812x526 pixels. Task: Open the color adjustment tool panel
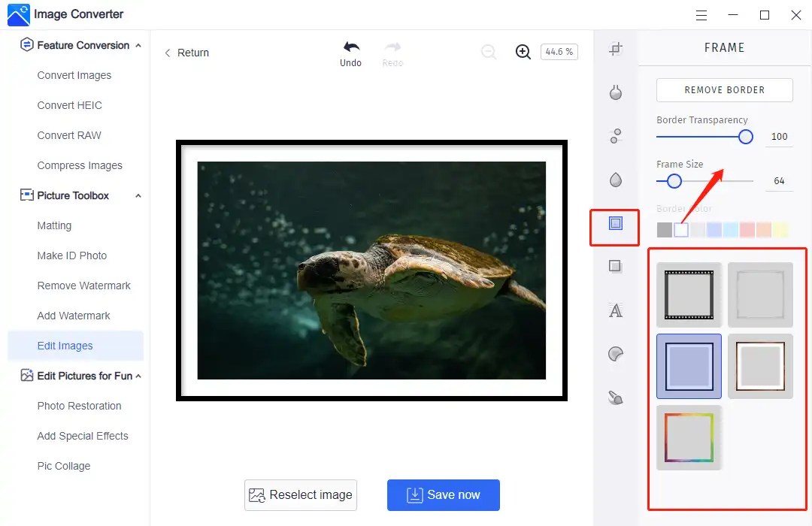click(x=615, y=92)
